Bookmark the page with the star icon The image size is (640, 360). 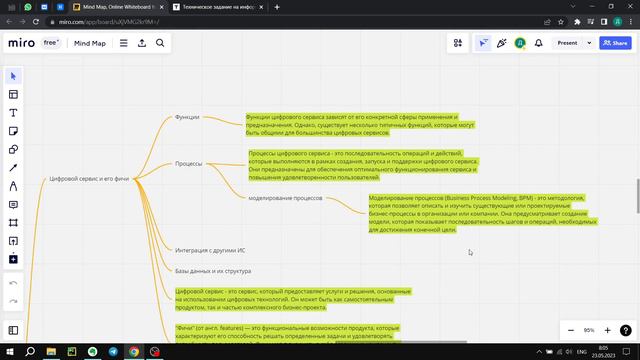coord(561,22)
